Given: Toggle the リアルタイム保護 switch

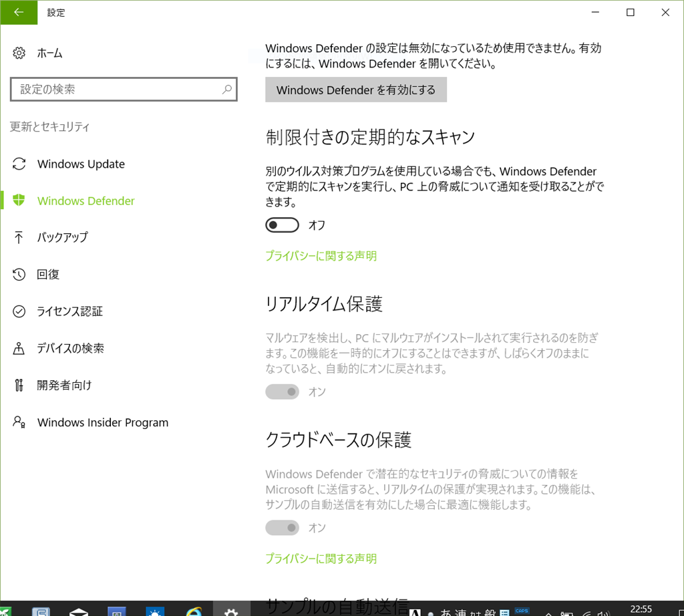Looking at the screenshot, I should (283, 392).
